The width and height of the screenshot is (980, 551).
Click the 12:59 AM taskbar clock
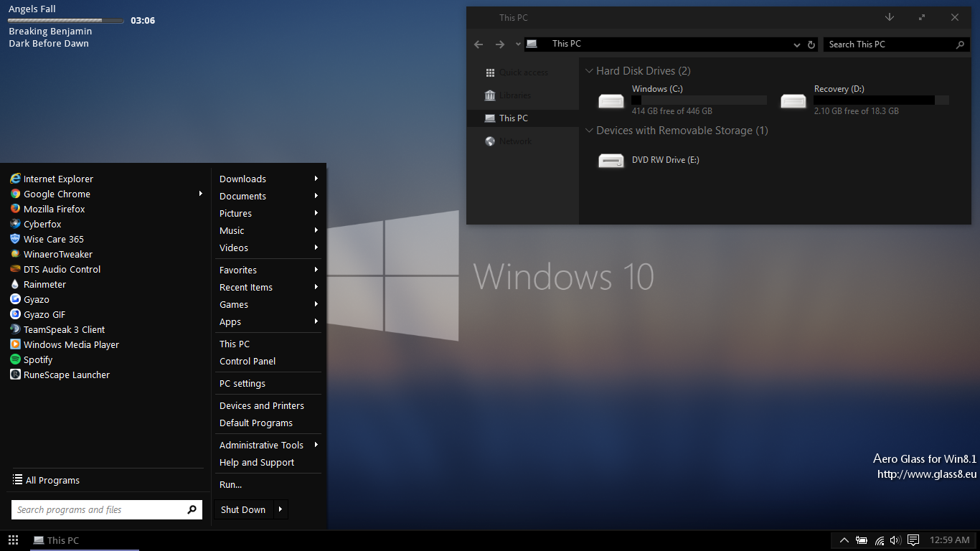click(x=949, y=540)
